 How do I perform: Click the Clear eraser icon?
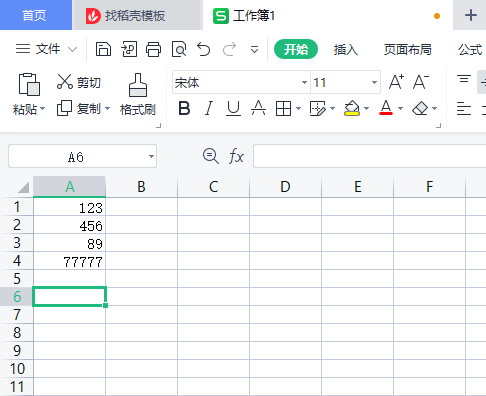420,108
